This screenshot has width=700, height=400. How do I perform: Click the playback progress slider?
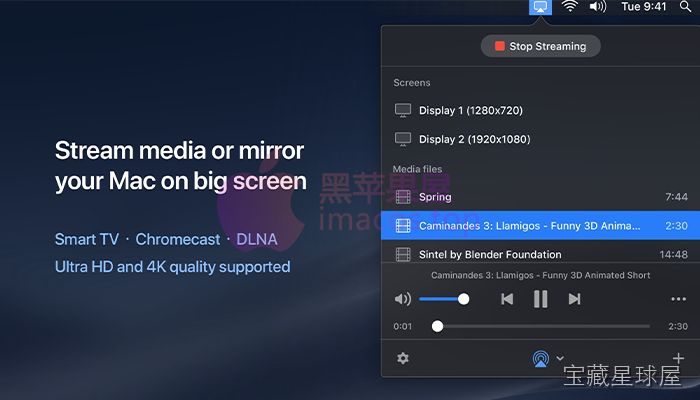(x=541, y=326)
